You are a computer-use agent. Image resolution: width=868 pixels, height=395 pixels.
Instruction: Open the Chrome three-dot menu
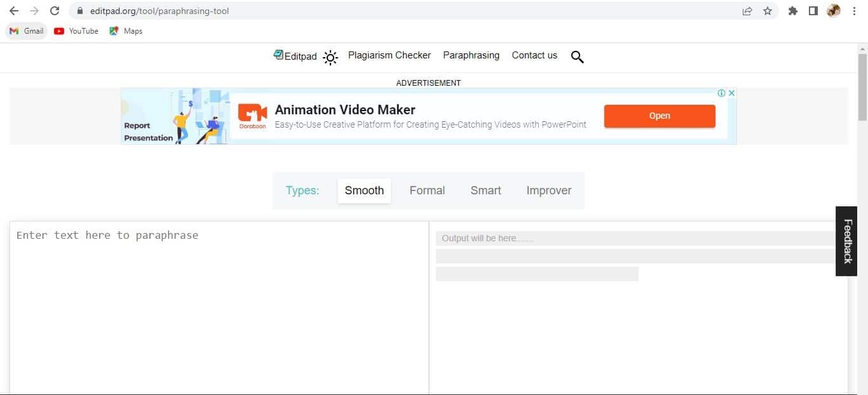click(x=854, y=11)
